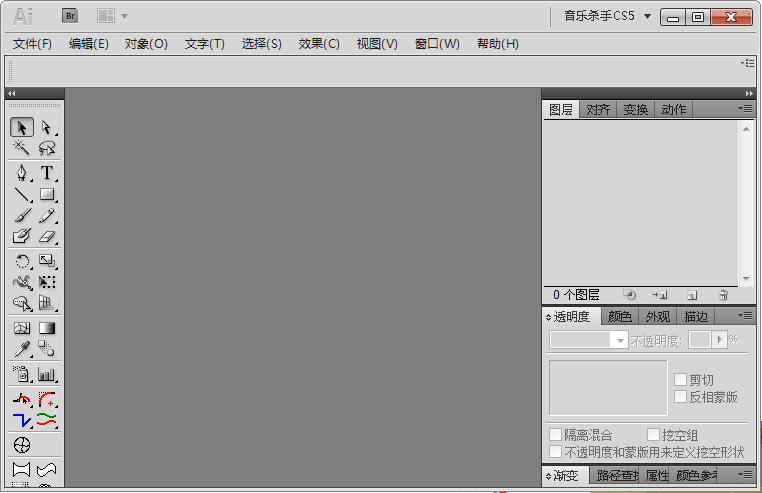The height and width of the screenshot is (493, 762).
Task: Pick the Eyedropper tool
Action: [22, 349]
